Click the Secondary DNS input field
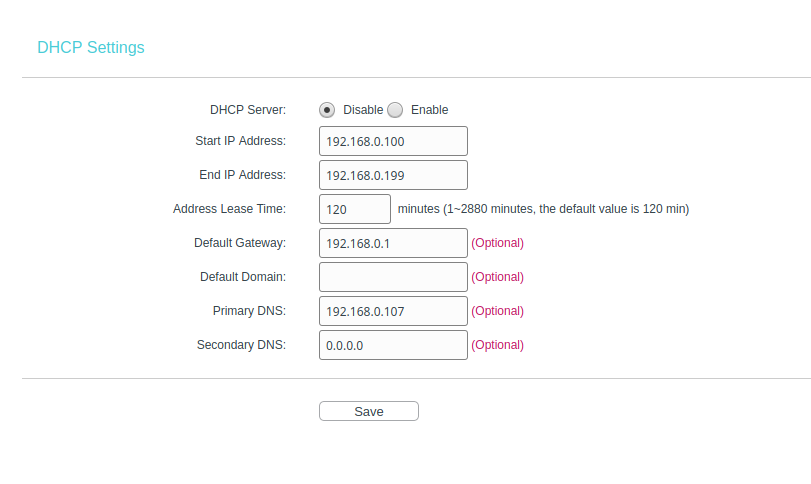 (393, 345)
